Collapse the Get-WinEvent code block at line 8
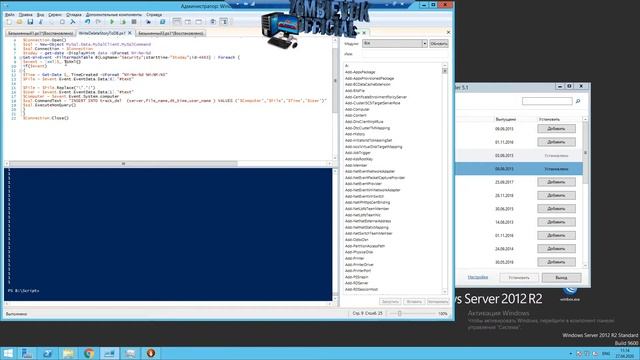 [20, 58]
